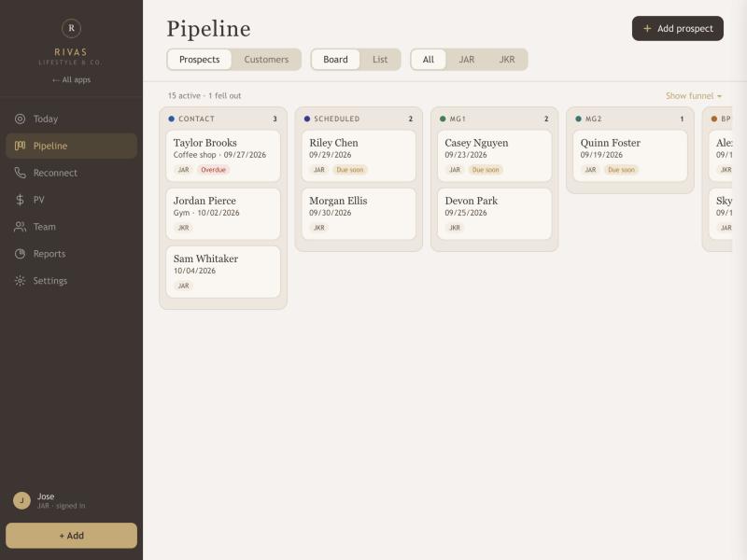Click Jose user name in sidebar
Screen dimensions: 747x560
click(46, 497)
